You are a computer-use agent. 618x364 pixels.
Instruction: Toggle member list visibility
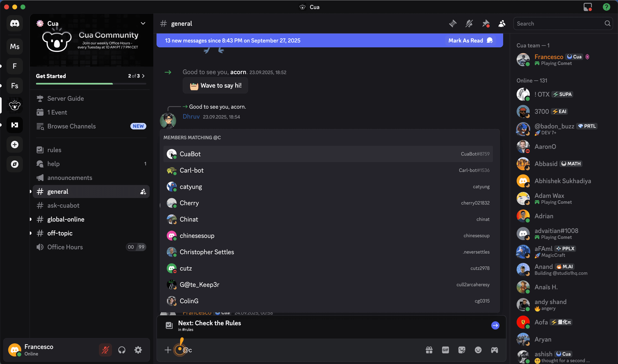(502, 23)
